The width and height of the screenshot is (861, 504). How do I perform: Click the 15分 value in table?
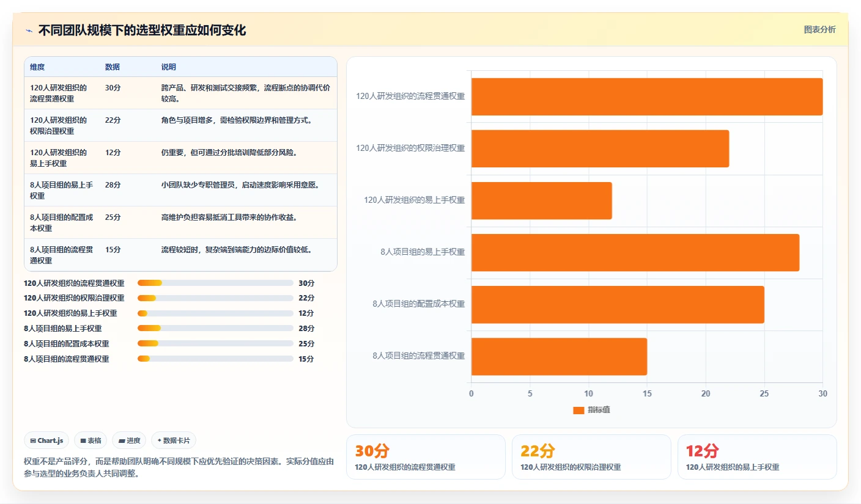pos(113,249)
